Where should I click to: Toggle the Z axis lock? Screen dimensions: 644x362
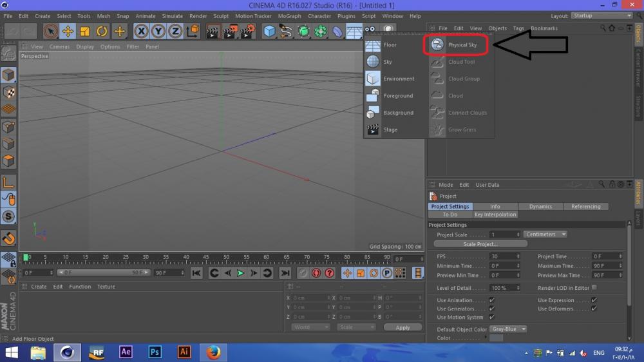point(175,31)
